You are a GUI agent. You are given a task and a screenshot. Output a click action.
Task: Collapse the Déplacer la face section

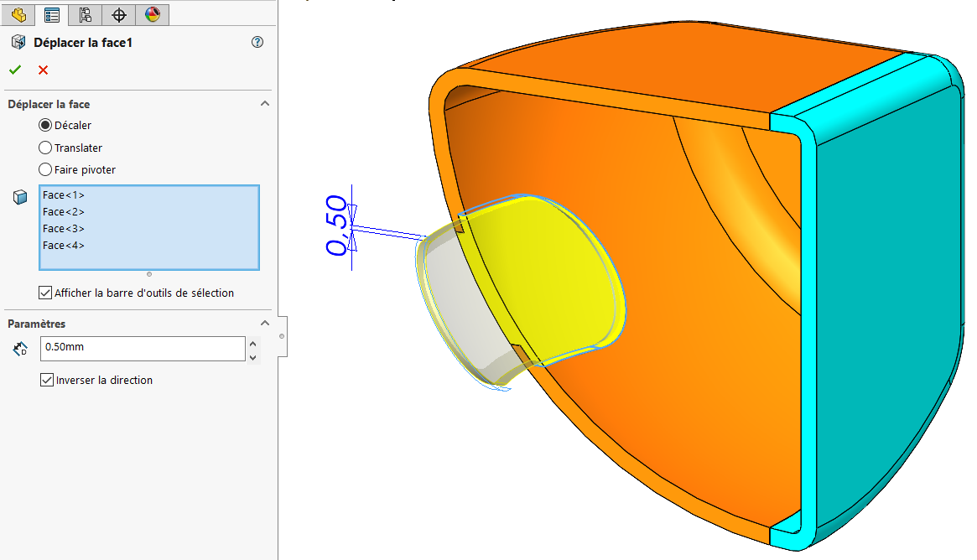pyautogui.click(x=265, y=104)
